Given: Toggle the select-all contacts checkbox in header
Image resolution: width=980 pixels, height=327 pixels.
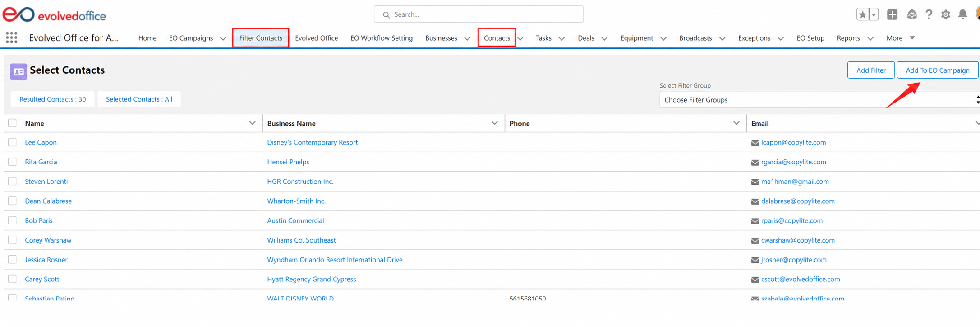Looking at the screenshot, I should point(12,123).
